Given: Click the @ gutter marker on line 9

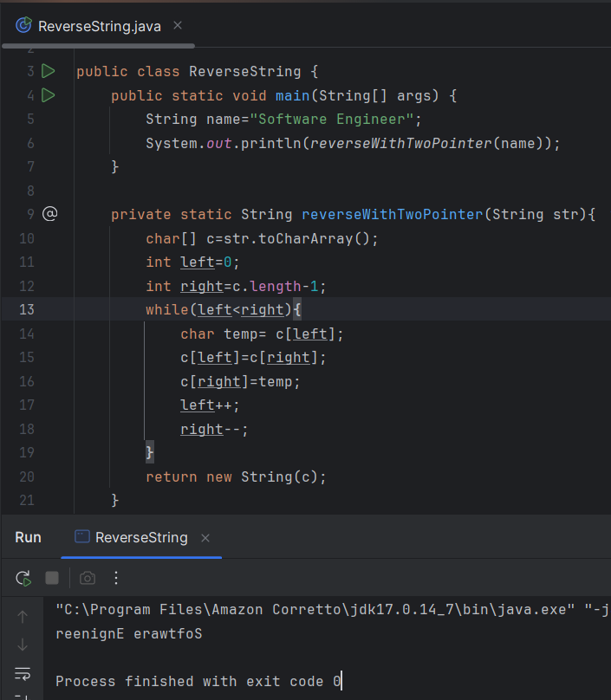Looking at the screenshot, I should click(x=49, y=214).
